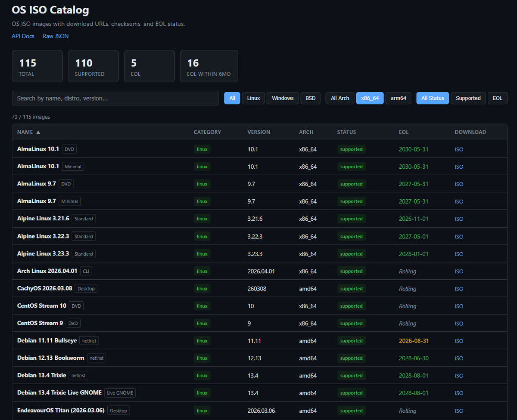Download the Alpine Linux 3.22.3 ISO
The width and height of the screenshot is (517, 420).
tap(459, 237)
